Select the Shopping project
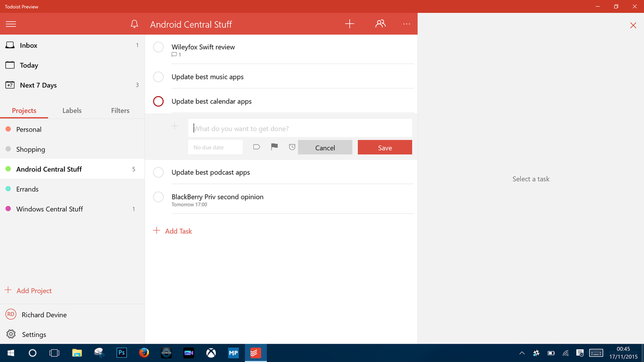This screenshot has height=362, width=644. [x=72, y=149]
